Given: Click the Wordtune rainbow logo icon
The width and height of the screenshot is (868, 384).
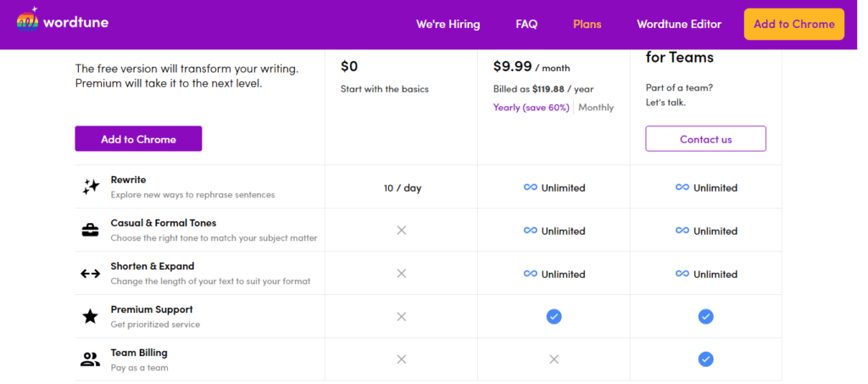Looking at the screenshot, I should pos(28,21).
